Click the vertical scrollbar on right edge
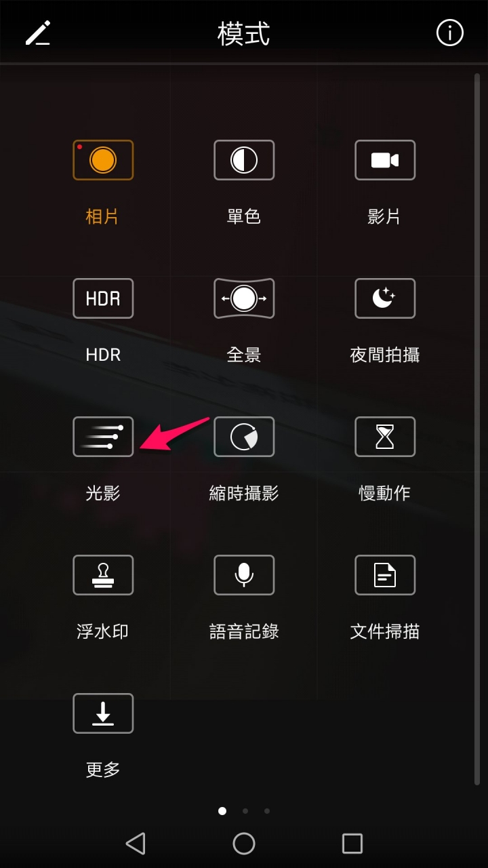This screenshot has width=488, height=868. coord(477,429)
